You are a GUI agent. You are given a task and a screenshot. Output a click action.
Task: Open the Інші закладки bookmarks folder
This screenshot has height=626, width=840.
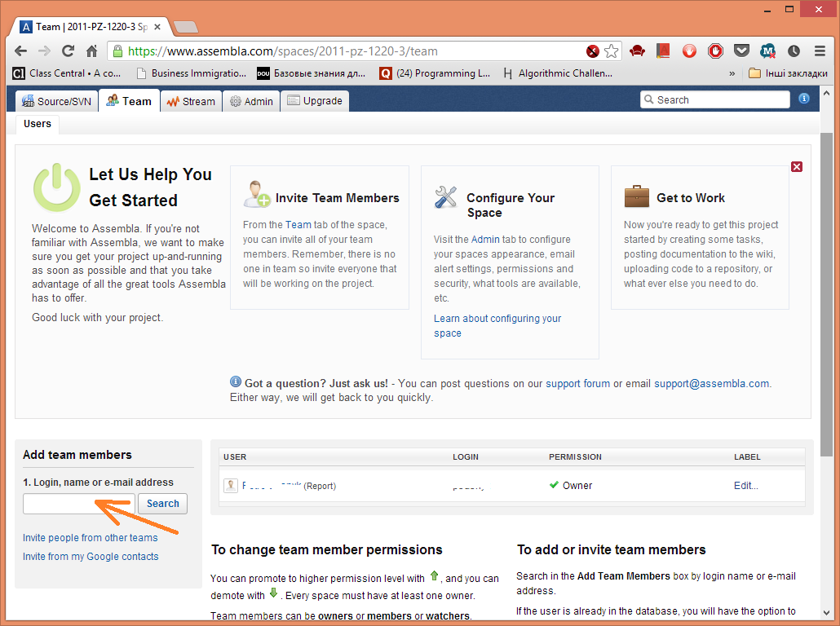point(788,73)
